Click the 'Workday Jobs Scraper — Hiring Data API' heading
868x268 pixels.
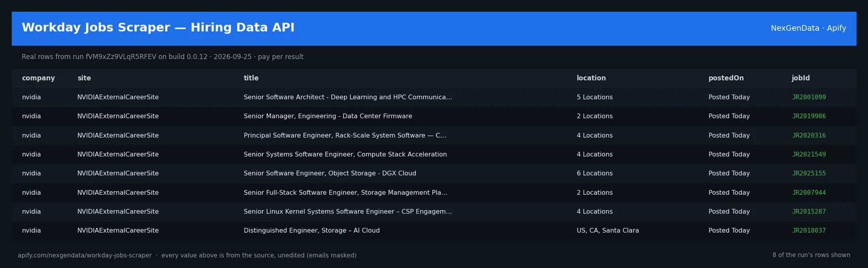[x=158, y=27]
